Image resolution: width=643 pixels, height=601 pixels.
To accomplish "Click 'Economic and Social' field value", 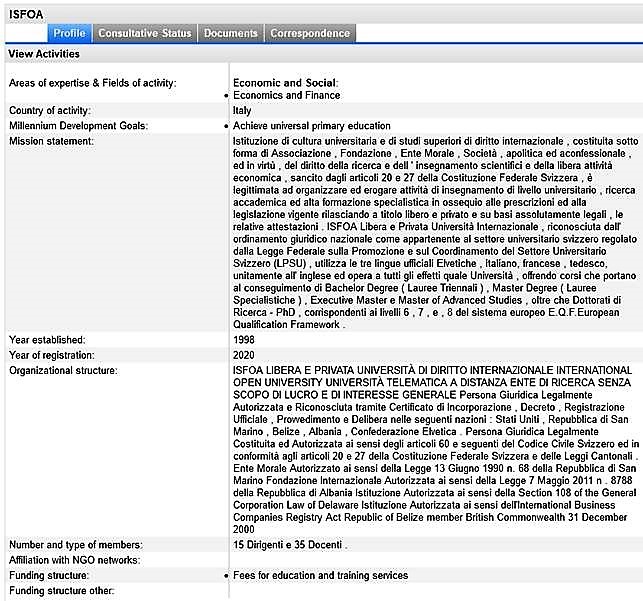I will pyautogui.click(x=286, y=83).
